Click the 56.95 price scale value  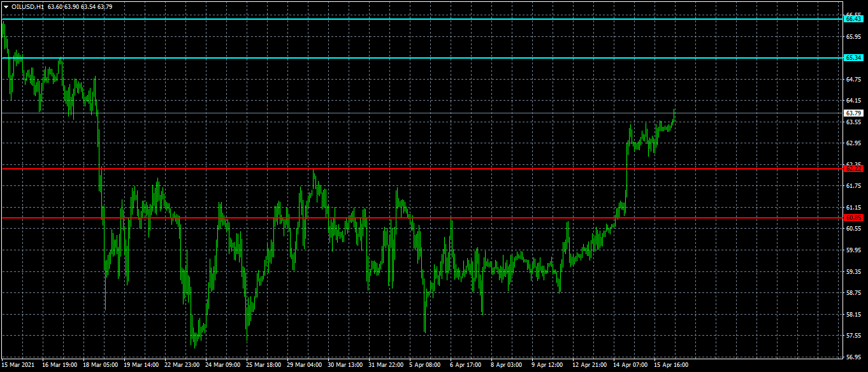pos(853,357)
